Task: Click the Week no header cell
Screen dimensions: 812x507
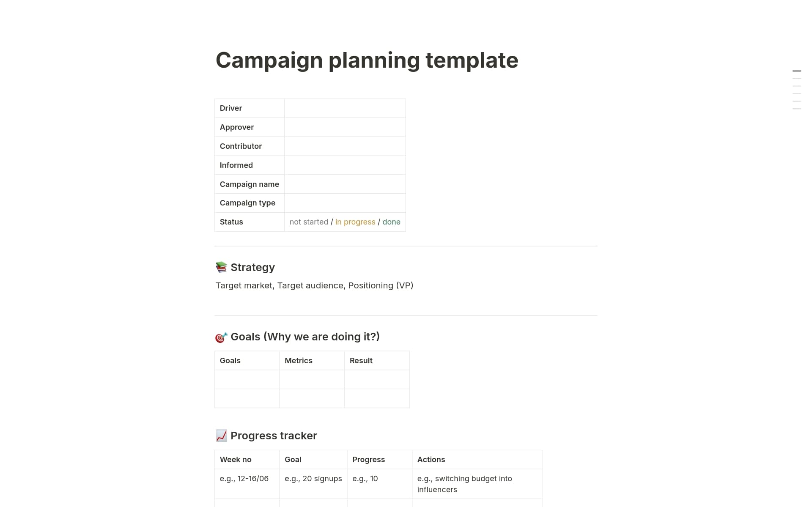Action: (247, 460)
